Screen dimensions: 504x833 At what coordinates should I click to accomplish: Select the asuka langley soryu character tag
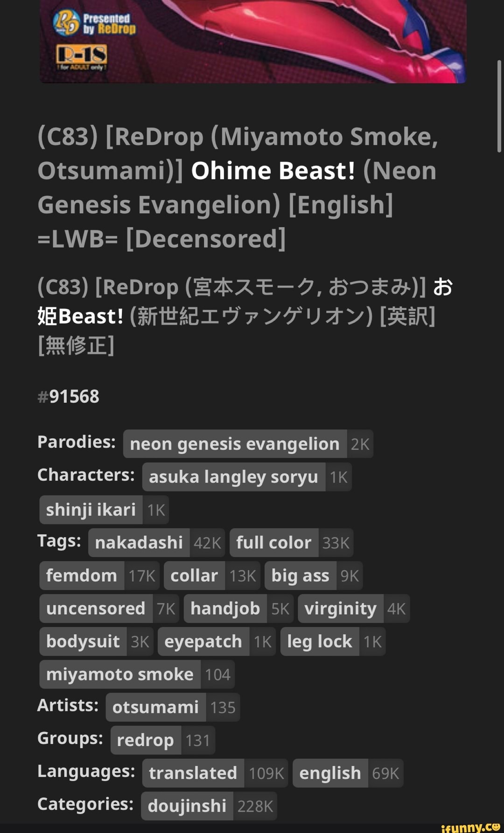pyautogui.click(x=232, y=477)
